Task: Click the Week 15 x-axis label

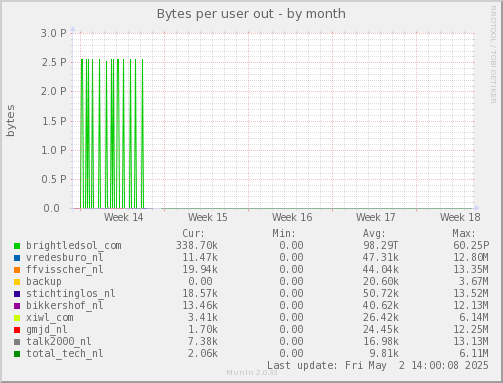Action: (x=208, y=218)
